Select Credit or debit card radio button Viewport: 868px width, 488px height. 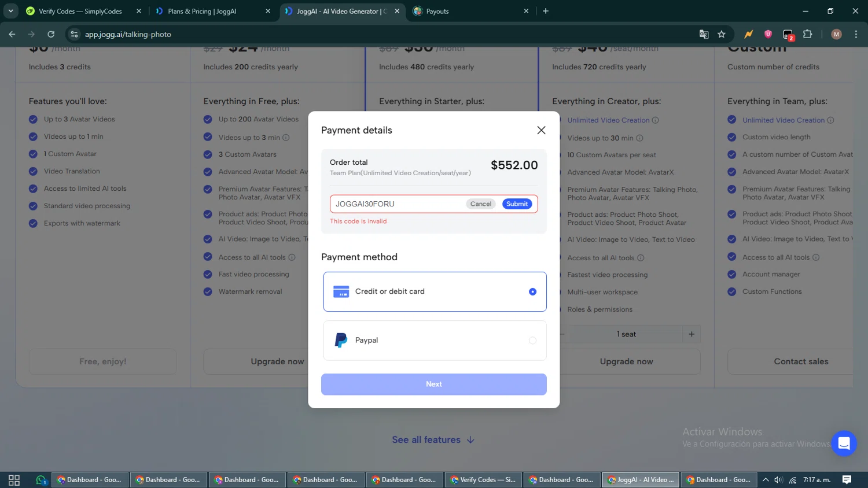coord(532,291)
